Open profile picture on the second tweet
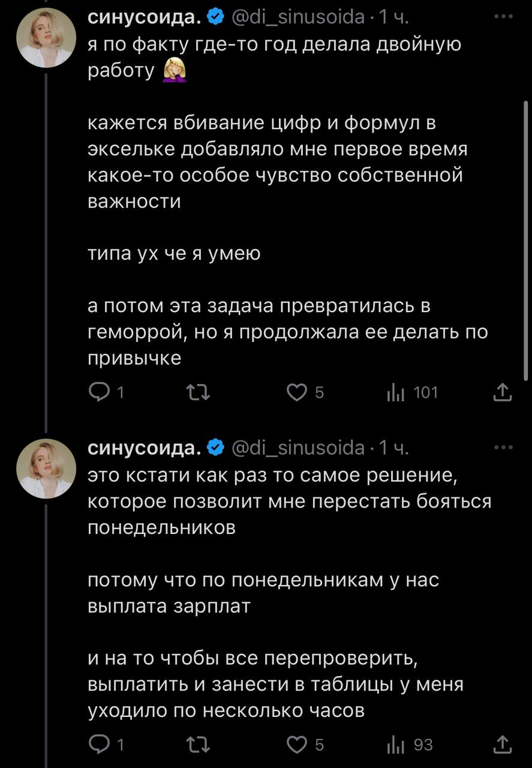 46,469
